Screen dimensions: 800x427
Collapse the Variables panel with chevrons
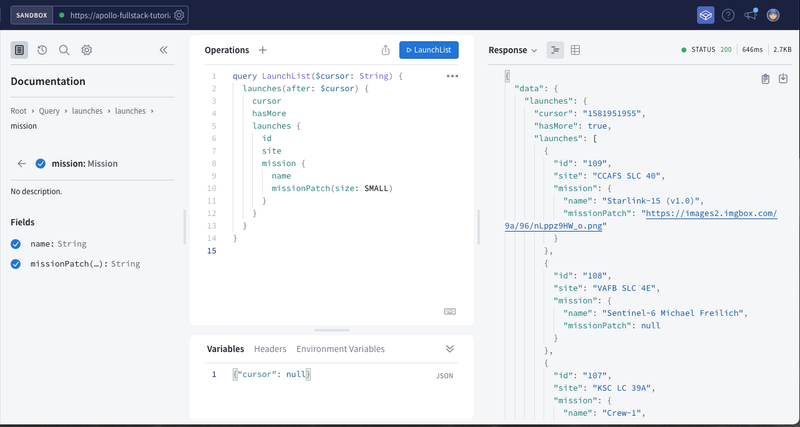pyautogui.click(x=450, y=349)
